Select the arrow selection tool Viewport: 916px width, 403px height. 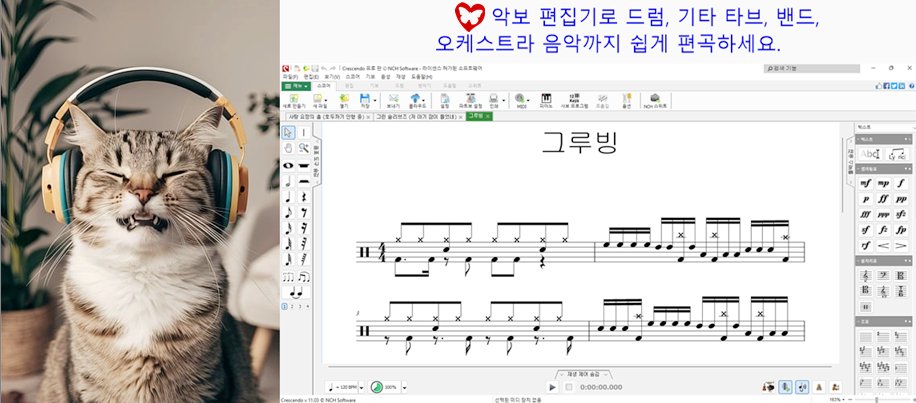(288, 133)
